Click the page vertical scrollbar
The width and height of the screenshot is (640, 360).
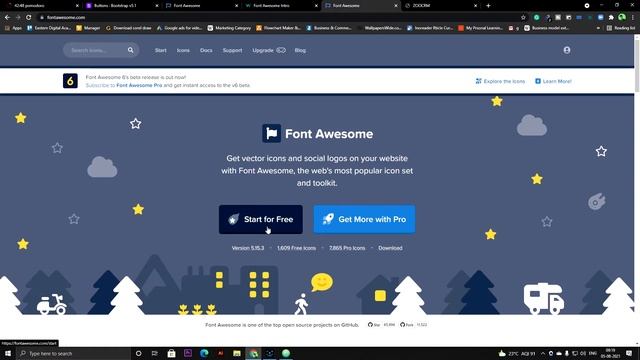coord(637,65)
